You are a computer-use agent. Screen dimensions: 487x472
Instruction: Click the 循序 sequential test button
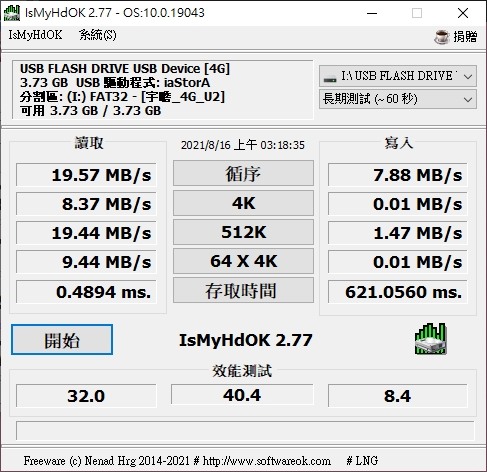(x=243, y=173)
